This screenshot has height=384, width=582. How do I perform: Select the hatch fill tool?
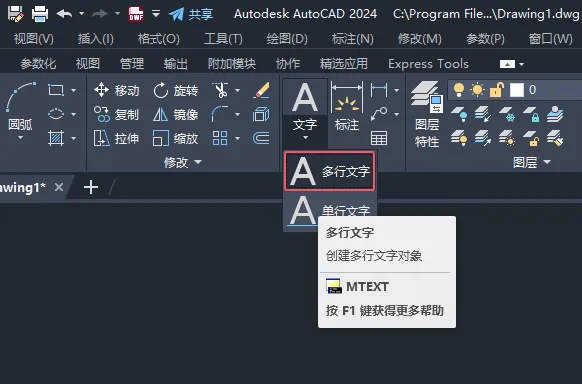pyautogui.click(x=56, y=138)
